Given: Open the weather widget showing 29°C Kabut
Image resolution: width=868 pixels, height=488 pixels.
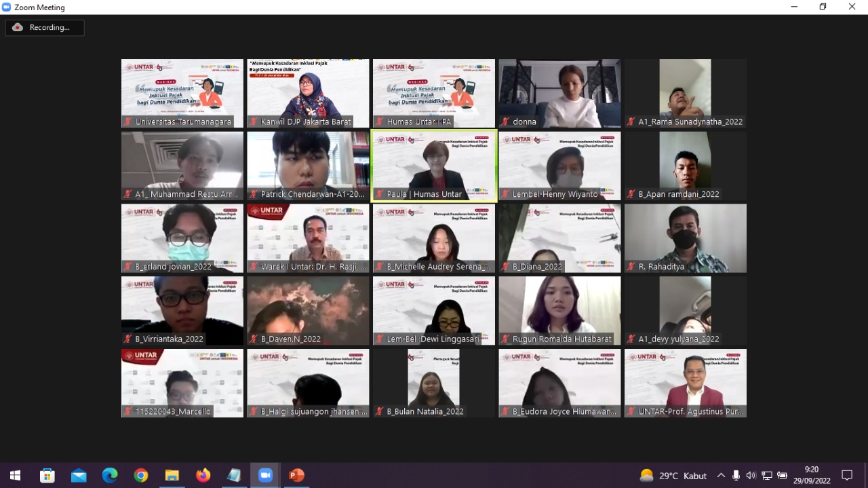Looking at the screenshot, I should click(673, 475).
